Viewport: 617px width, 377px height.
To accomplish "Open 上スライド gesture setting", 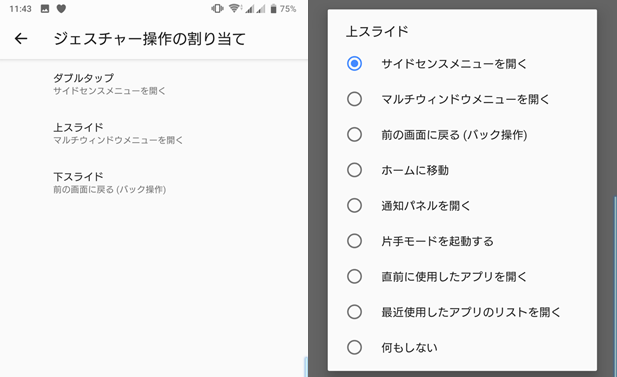I will [153, 133].
